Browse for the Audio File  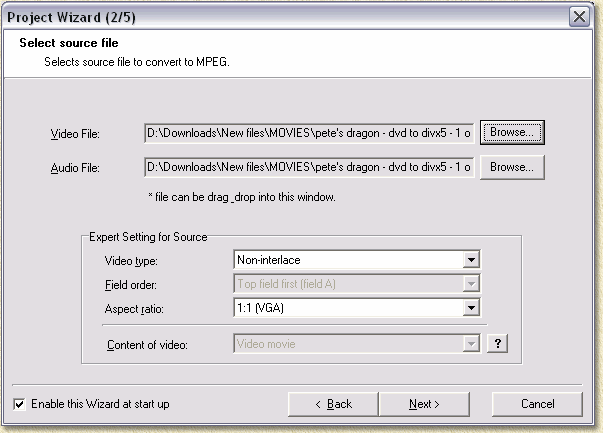click(x=512, y=167)
